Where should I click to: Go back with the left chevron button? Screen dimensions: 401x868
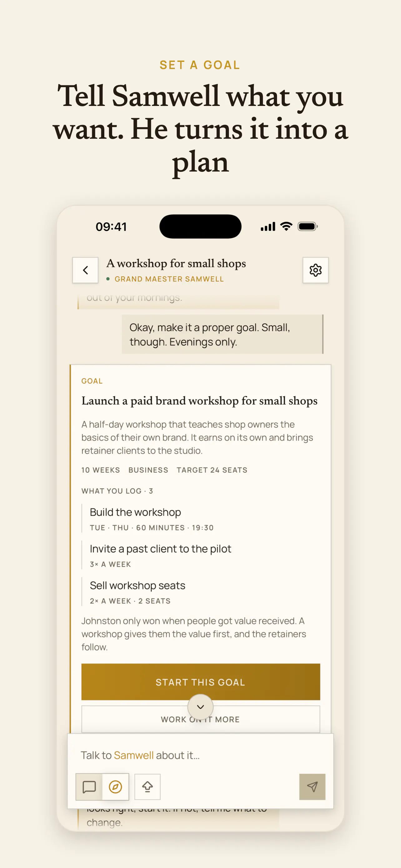(86, 270)
